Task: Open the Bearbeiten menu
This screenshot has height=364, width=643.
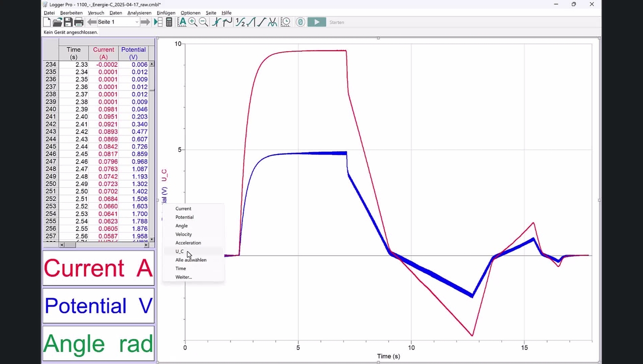Action: tap(71, 13)
